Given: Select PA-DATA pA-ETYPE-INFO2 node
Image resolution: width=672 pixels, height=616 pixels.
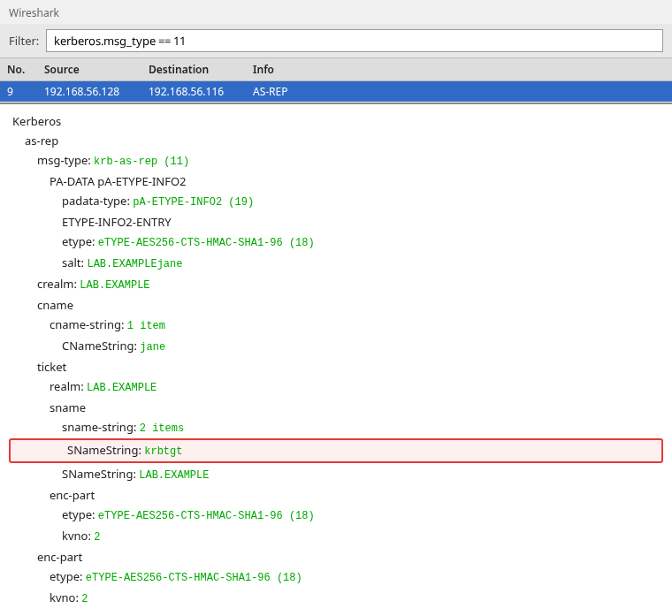Looking at the screenshot, I should click(x=118, y=182).
